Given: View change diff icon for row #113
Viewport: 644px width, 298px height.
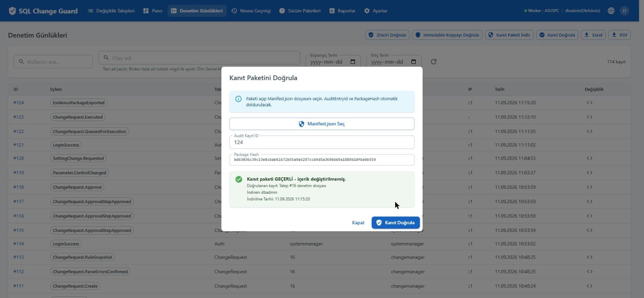Looking at the screenshot, I should click(589, 257).
